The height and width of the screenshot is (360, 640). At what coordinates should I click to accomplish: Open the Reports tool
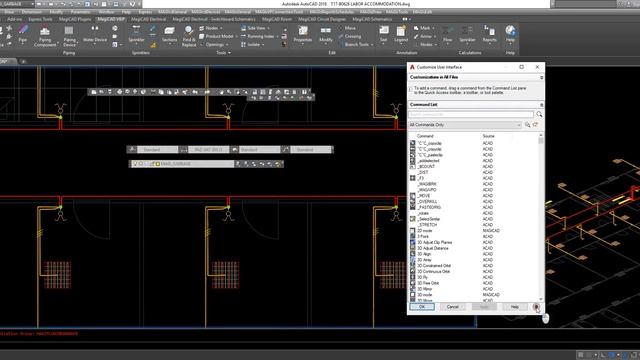[x=489, y=34]
